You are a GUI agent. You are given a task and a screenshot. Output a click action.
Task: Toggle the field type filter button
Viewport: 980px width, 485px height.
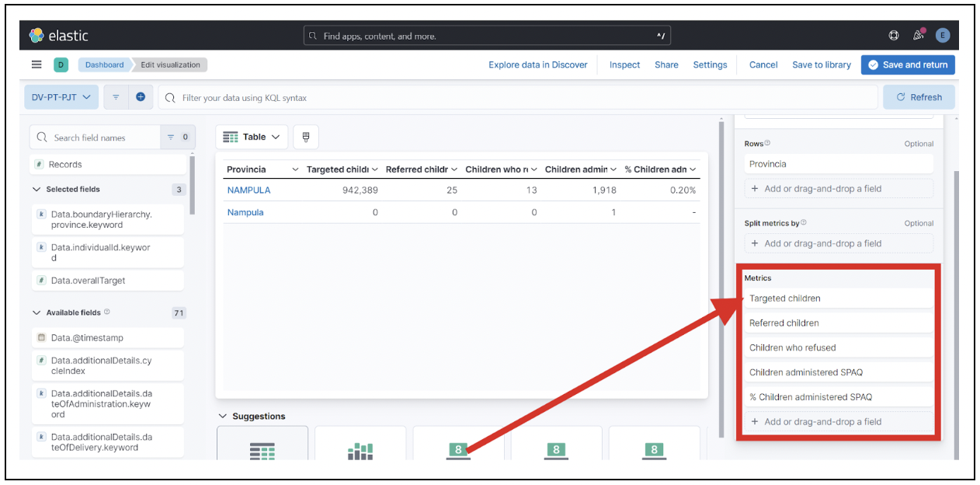(178, 138)
